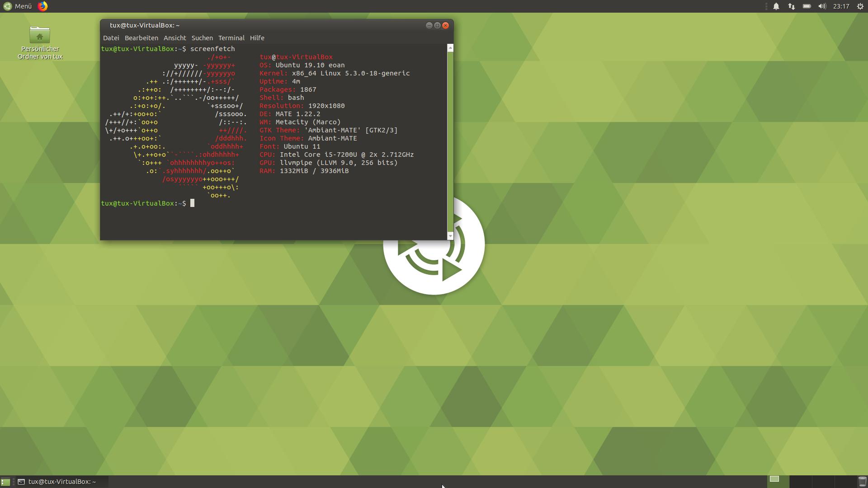Open the 23:17 clock calendar
Viewport: 868px width, 488px height.
tap(841, 6)
